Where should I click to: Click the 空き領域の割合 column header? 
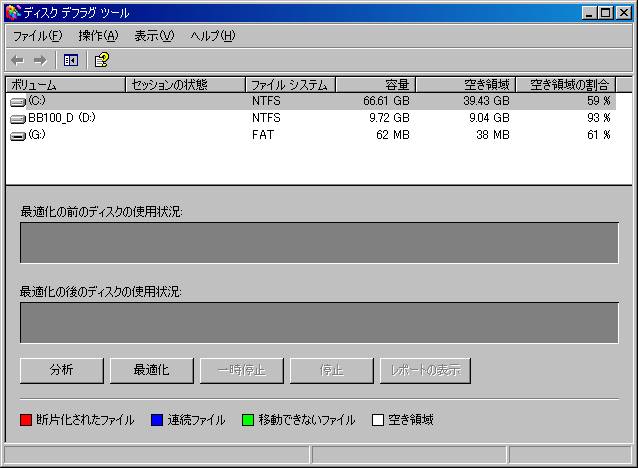pyautogui.click(x=566, y=85)
